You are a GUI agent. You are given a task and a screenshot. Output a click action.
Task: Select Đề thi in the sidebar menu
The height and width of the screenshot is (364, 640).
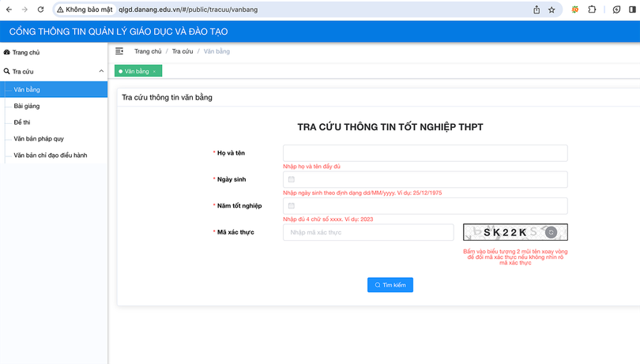pos(54,122)
